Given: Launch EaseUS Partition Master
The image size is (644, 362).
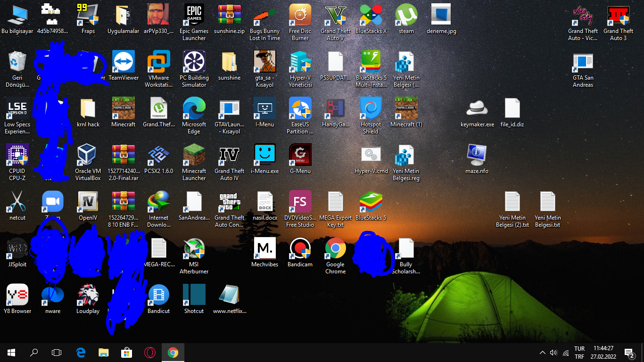Looking at the screenshot, I should coord(300,116).
